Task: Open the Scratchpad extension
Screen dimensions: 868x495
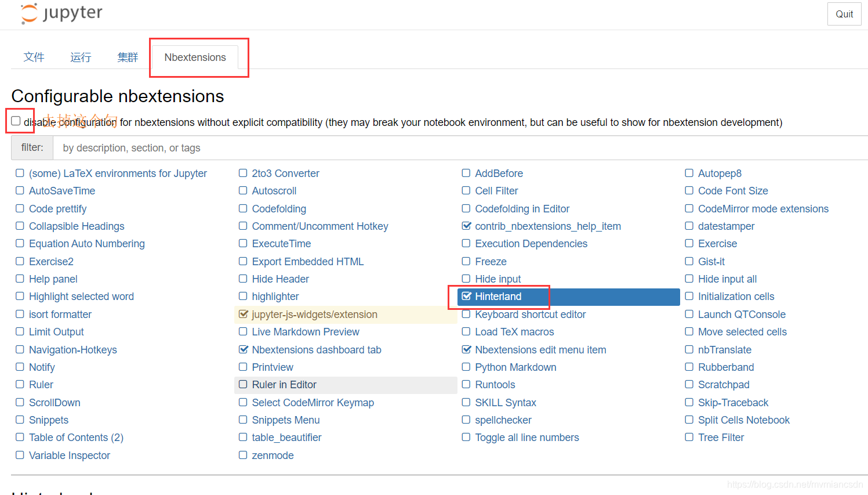Action: coord(724,385)
